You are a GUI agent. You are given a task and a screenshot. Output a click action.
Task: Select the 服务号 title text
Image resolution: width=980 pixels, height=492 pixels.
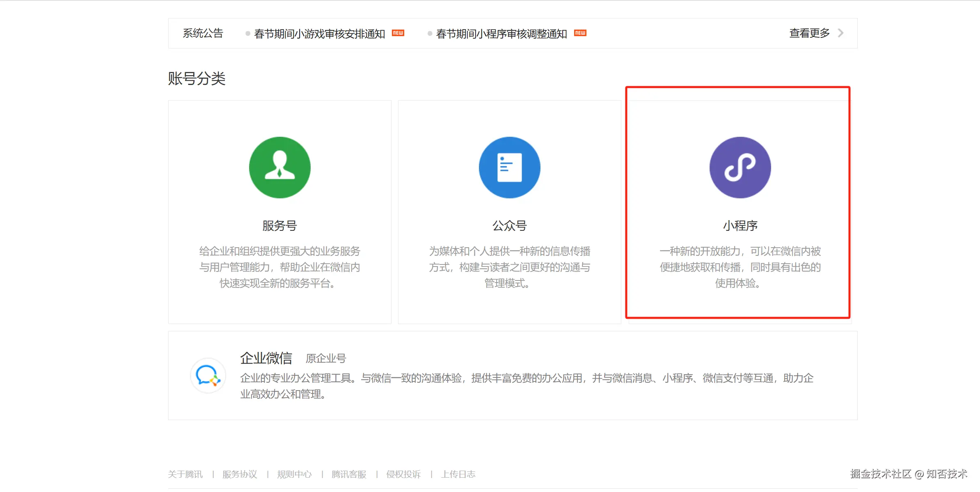(x=279, y=225)
